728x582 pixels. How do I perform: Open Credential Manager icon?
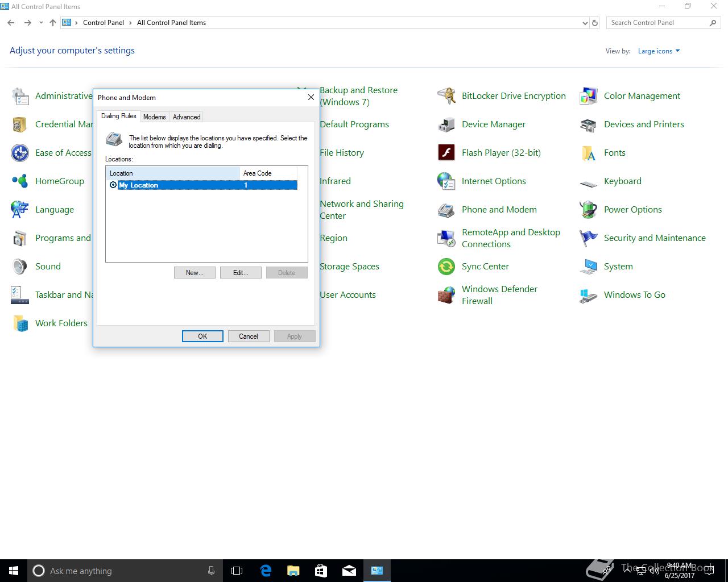coord(20,124)
